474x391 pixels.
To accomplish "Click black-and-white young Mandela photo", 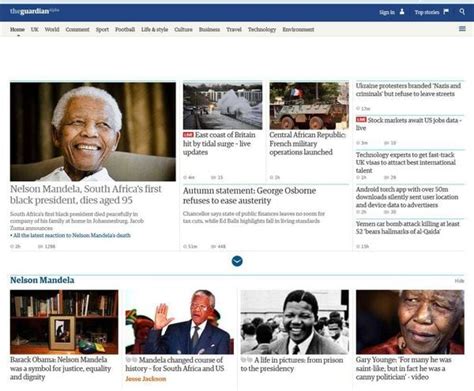I will [x=295, y=322].
